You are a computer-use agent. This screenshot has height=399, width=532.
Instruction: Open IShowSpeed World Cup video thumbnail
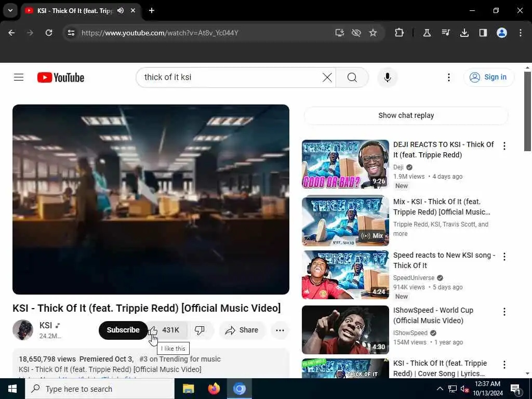(345, 330)
